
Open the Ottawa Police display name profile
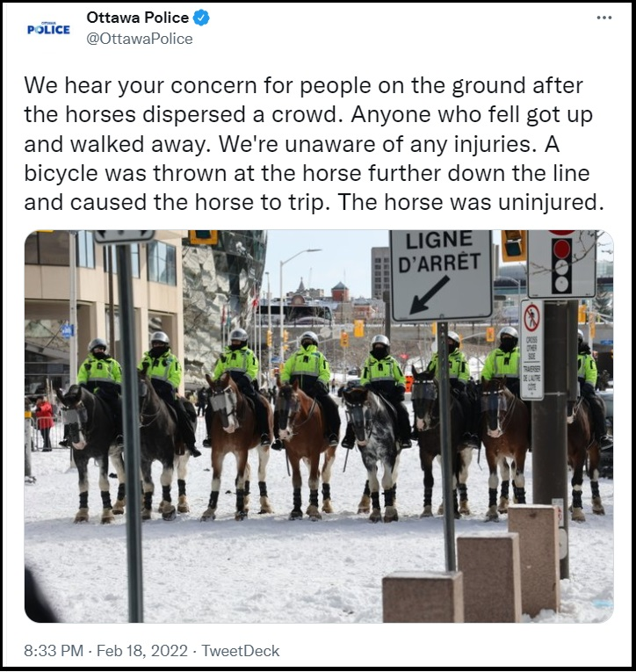[x=137, y=18]
